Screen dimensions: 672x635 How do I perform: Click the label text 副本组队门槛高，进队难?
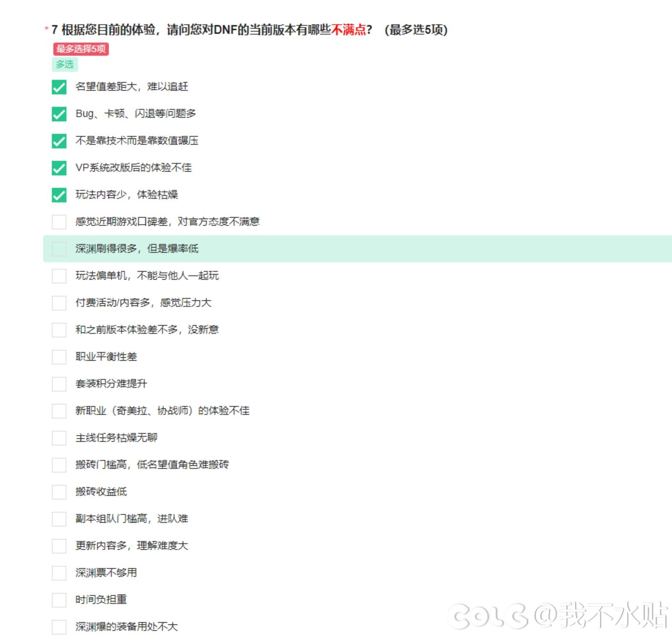pos(131,519)
